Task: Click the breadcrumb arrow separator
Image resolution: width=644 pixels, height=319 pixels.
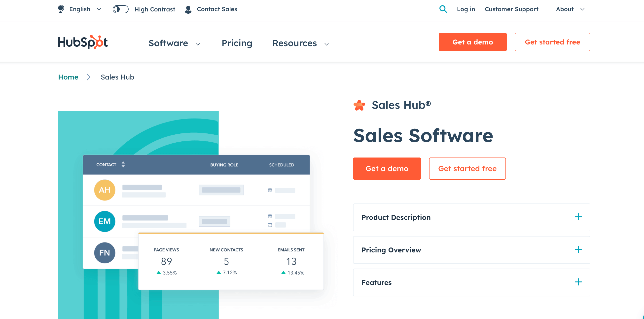Action: point(88,77)
